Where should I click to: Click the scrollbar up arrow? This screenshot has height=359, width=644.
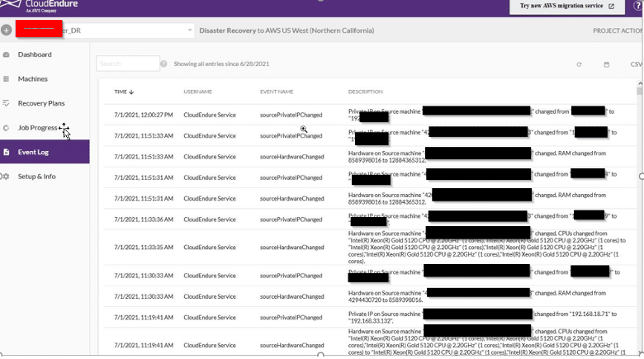[x=640, y=83]
